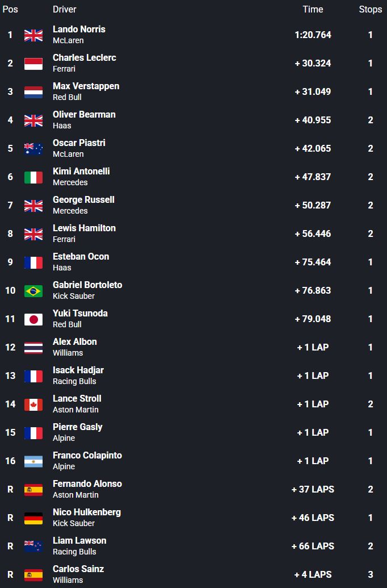Click the German flag beside Nico Hulkenberg
This screenshot has width=387, height=588.
click(x=33, y=518)
